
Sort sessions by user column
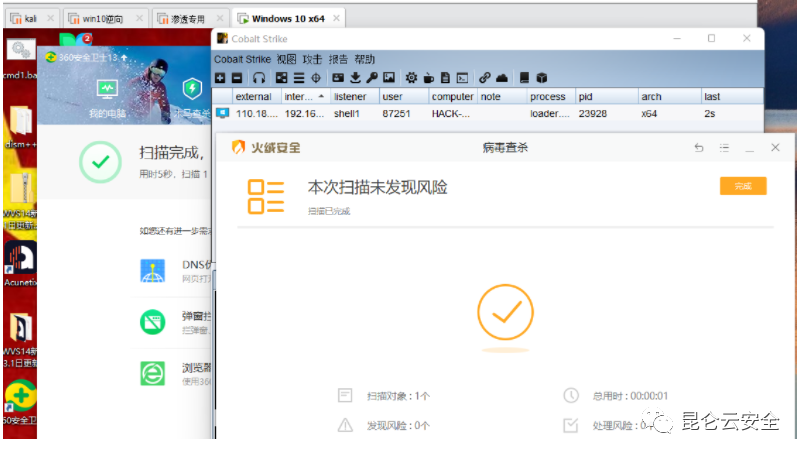404,97
